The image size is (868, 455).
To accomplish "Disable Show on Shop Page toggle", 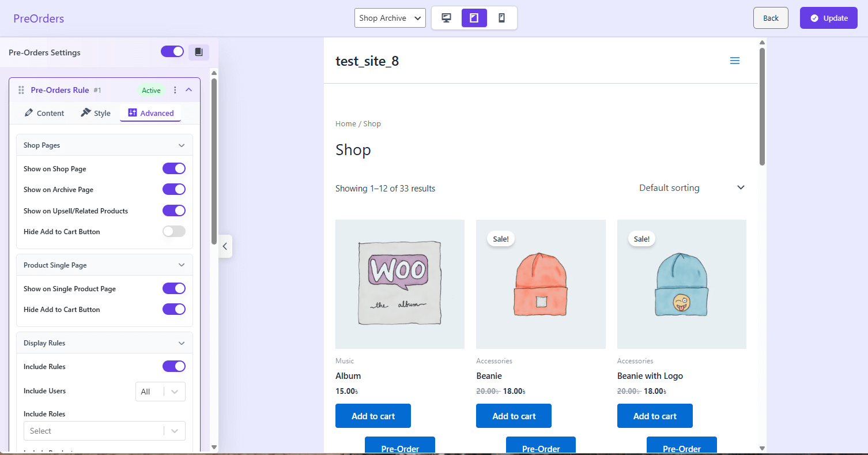I will point(173,168).
